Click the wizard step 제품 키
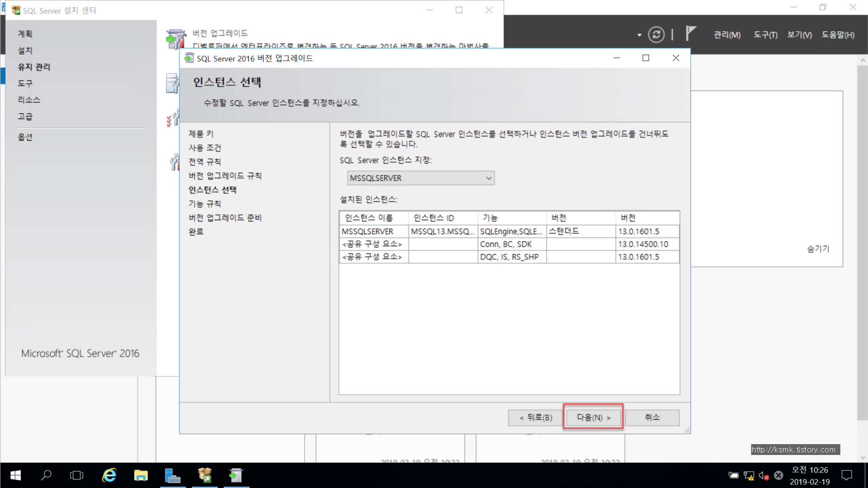This screenshot has width=868, height=488. click(x=201, y=134)
